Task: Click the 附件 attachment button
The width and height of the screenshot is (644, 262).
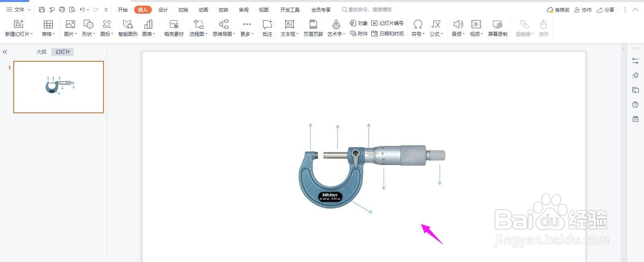Action: click(x=358, y=33)
